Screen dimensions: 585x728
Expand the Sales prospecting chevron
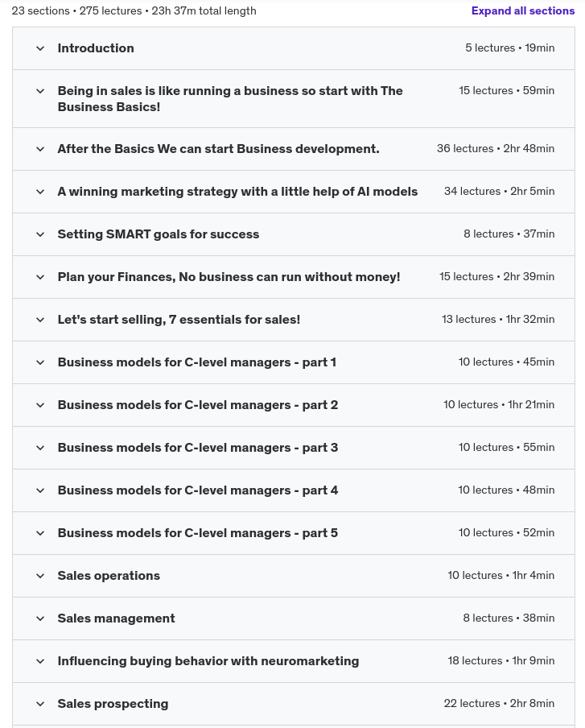click(x=40, y=704)
